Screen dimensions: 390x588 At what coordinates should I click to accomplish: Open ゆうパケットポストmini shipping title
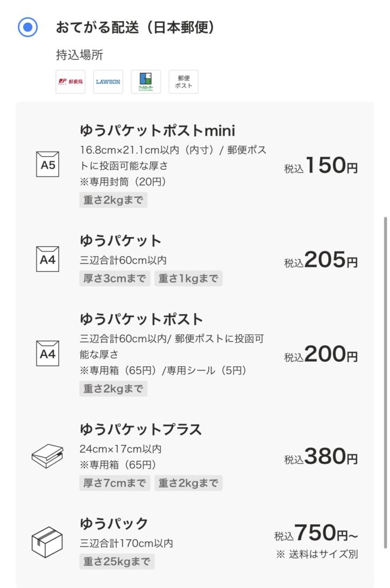click(x=157, y=130)
